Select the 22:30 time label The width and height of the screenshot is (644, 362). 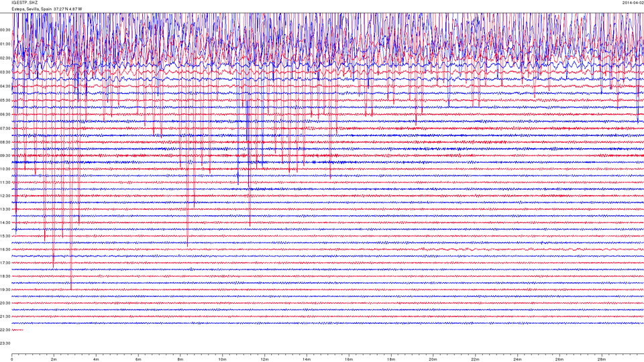click(x=5, y=330)
